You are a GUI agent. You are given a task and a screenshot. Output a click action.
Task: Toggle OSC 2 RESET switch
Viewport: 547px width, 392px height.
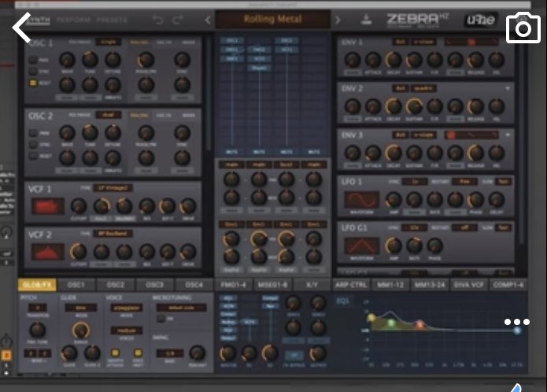pyautogui.click(x=33, y=156)
